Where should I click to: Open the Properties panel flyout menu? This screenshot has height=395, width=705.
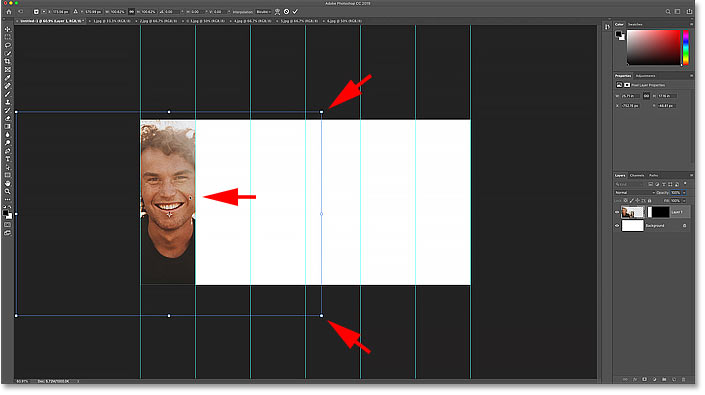point(692,75)
